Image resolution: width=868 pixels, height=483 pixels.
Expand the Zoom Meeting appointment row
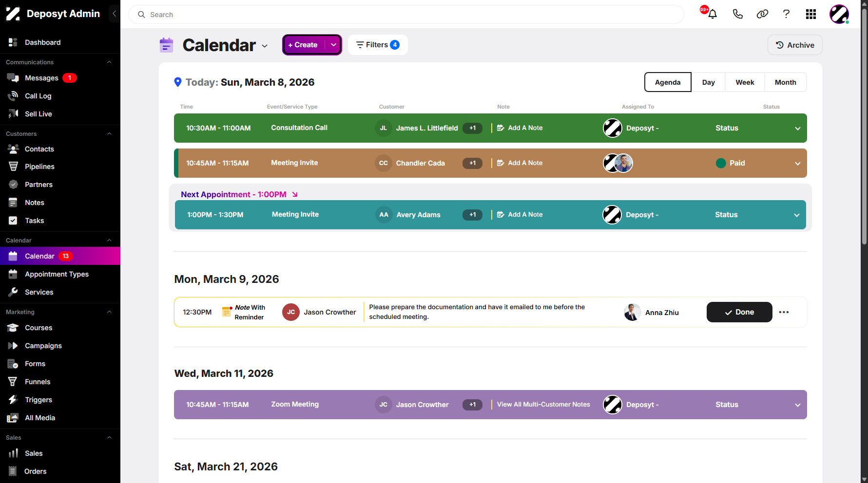(x=798, y=405)
